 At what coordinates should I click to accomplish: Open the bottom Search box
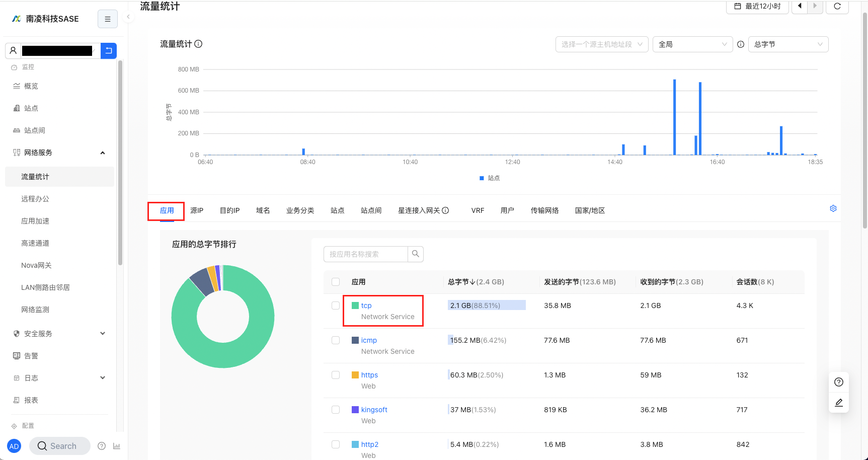tap(59, 446)
